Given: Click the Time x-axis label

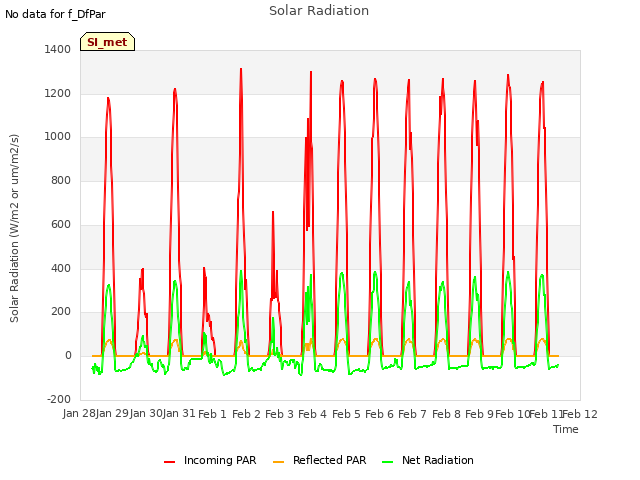Looking at the screenshot, I should point(566,429).
